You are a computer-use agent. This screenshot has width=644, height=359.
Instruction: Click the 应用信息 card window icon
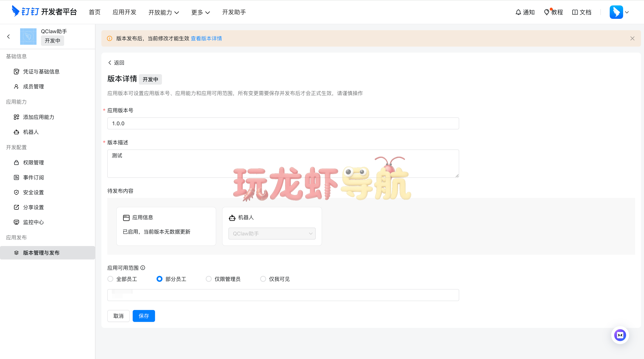126,218
